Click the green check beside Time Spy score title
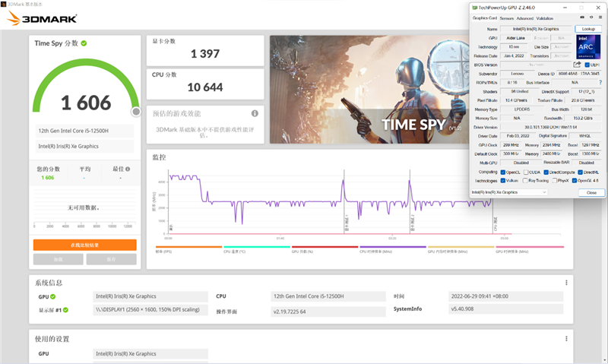608x364 pixels. point(84,43)
